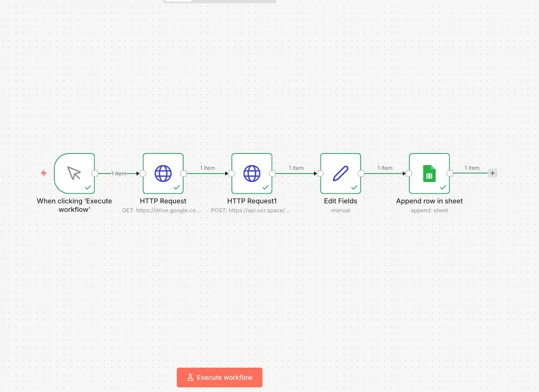The height and width of the screenshot is (392, 539).
Task: Click the '1 item' label after HTTP Request
Action: pyautogui.click(x=207, y=168)
